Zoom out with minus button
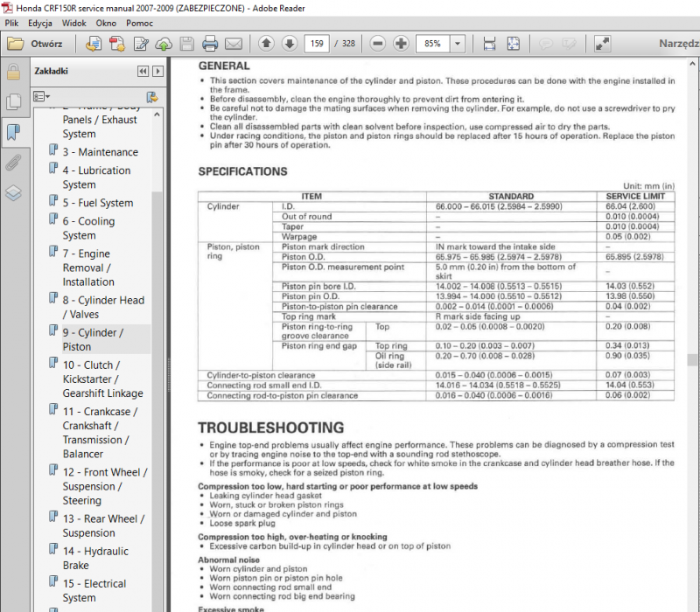700x612 pixels. [378, 44]
